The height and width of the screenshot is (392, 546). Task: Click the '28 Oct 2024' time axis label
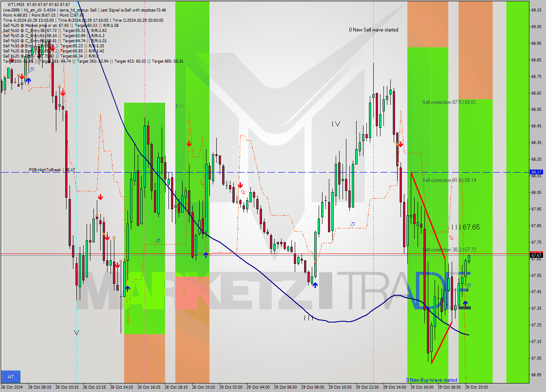(12, 387)
